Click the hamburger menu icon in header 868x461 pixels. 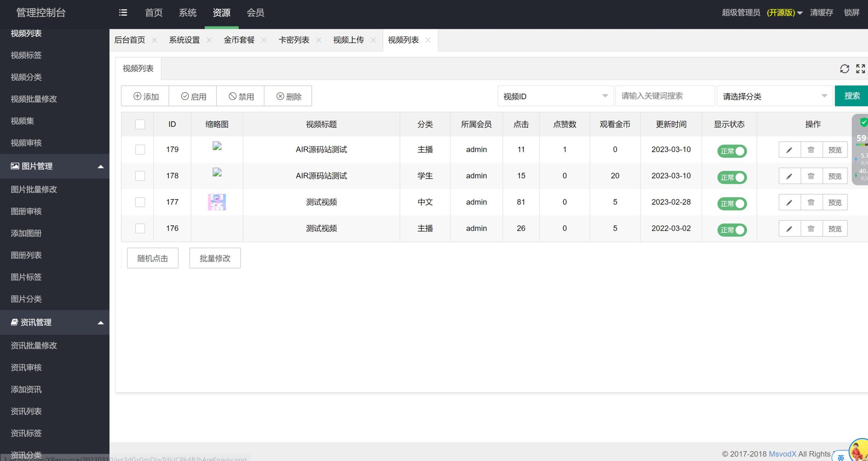coord(123,13)
